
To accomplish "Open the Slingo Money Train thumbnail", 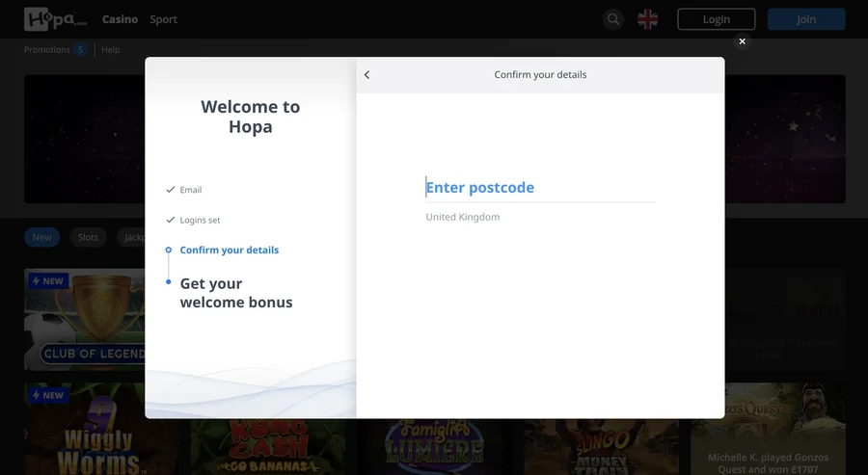I will click(x=601, y=447).
